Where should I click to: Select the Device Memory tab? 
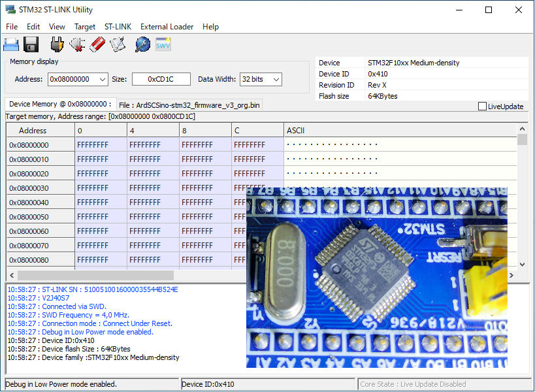tap(60, 104)
